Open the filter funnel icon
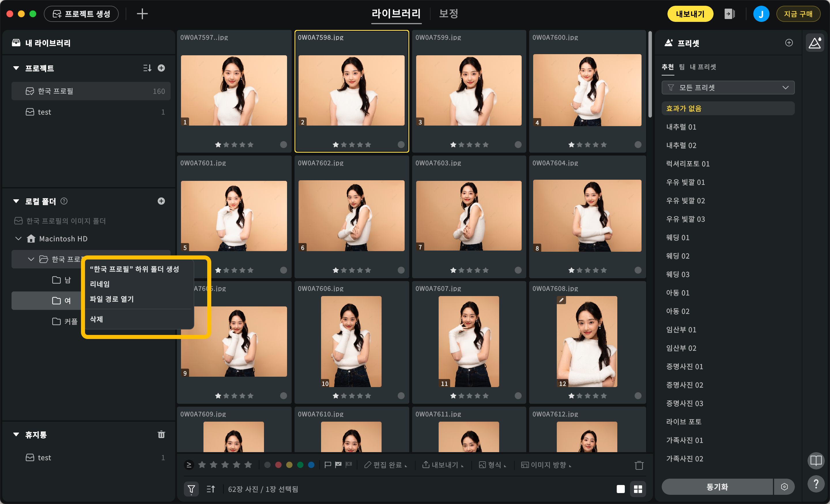Viewport: 830px width, 504px height. pyautogui.click(x=191, y=489)
